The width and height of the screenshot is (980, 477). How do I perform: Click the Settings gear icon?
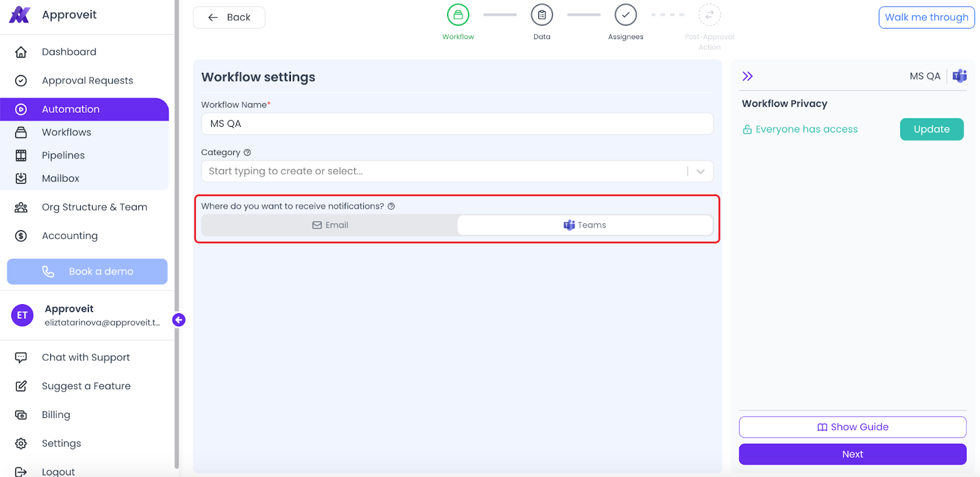coord(21,443)
